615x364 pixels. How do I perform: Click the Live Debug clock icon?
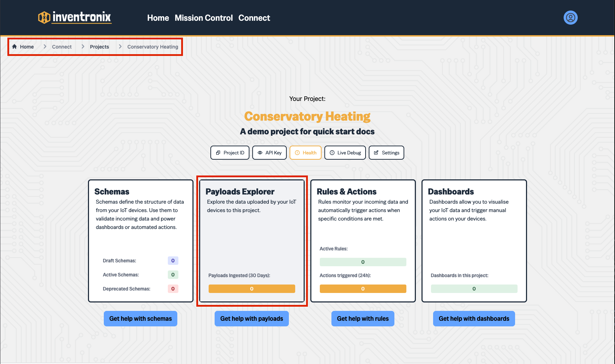click(332, 153)
